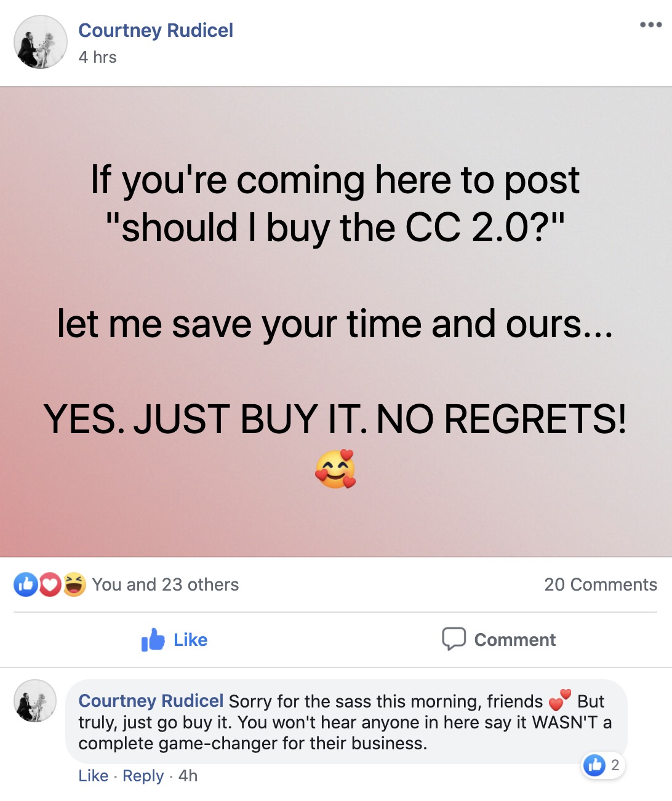Click the red heart reaction icon
Viewport: 672px width, 801px height.
coord(50,584)
